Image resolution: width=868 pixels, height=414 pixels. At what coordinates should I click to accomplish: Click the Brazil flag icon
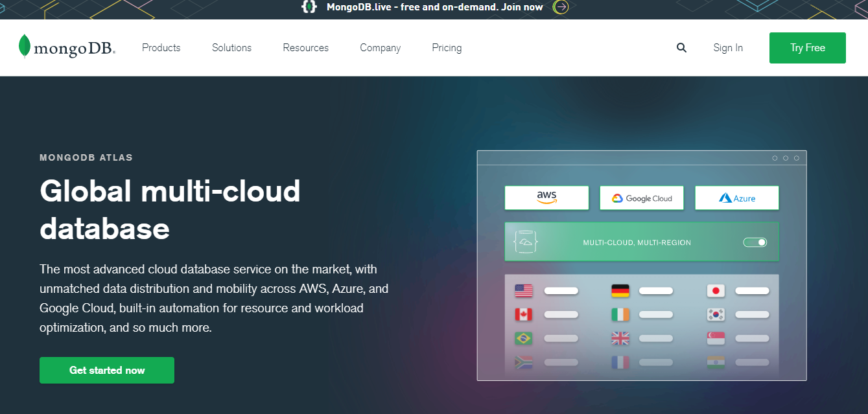tap(524, 338)
